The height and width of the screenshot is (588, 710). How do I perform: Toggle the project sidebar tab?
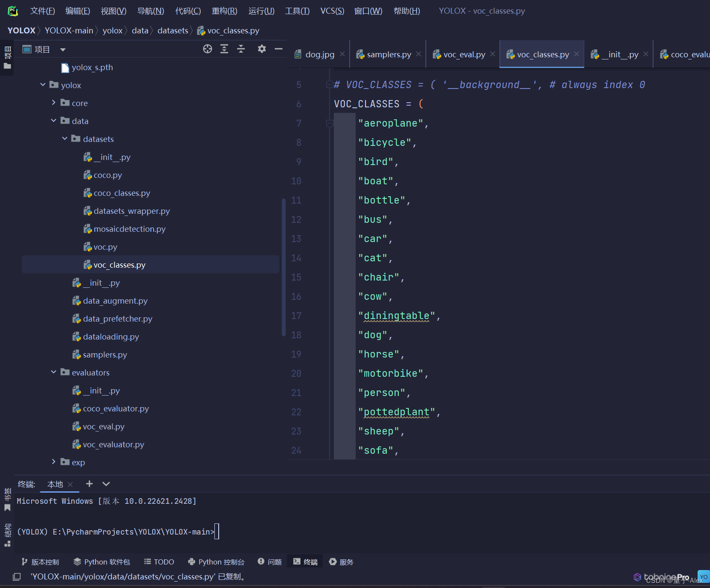(x=7, y=57)
